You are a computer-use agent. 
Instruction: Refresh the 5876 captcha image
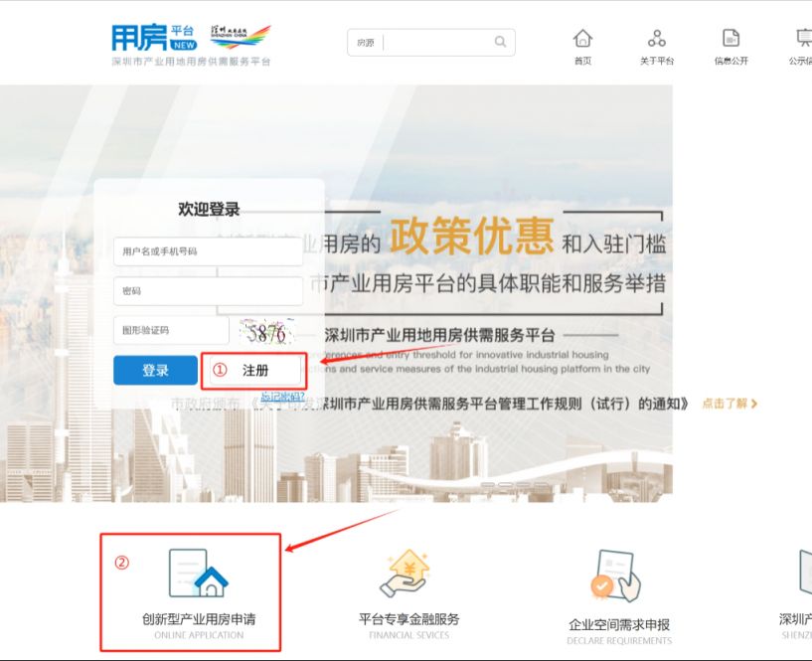(x=268, y=331)
